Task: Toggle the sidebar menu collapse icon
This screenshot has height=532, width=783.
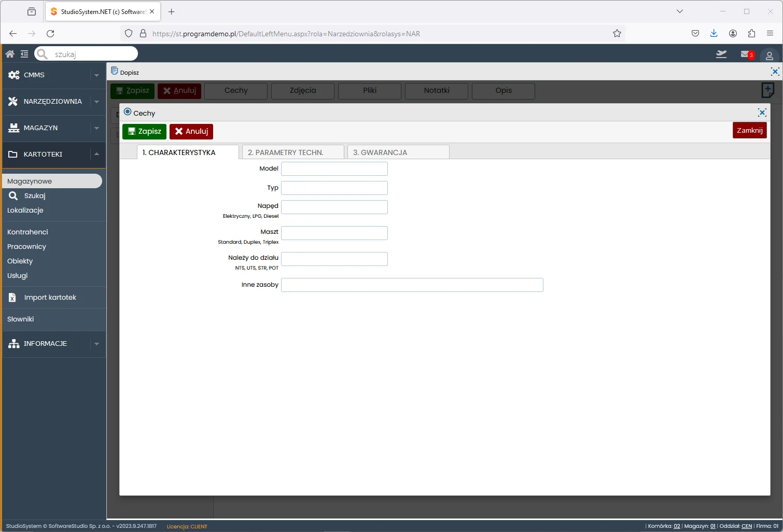Action: [x=24, y=54]
